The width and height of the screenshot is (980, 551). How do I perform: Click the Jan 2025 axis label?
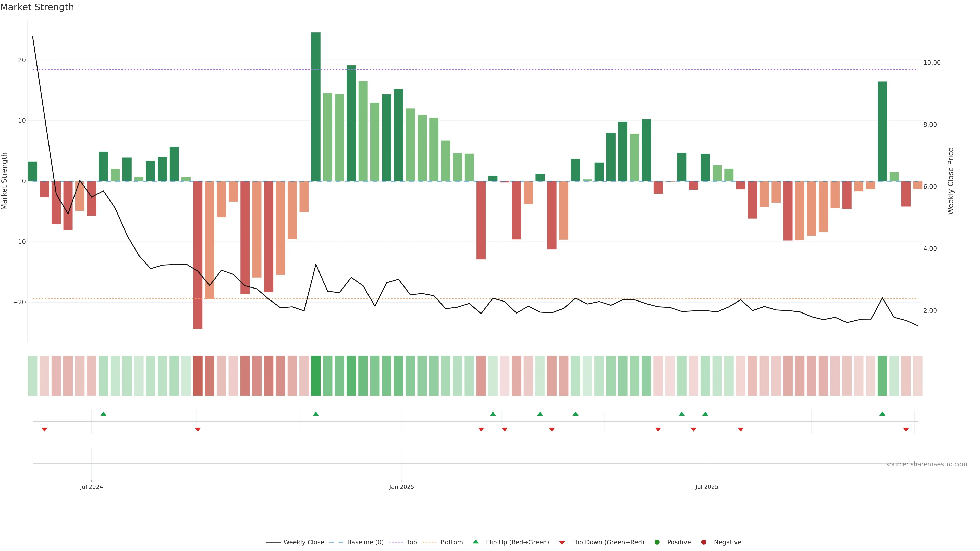tap(401, 487)
